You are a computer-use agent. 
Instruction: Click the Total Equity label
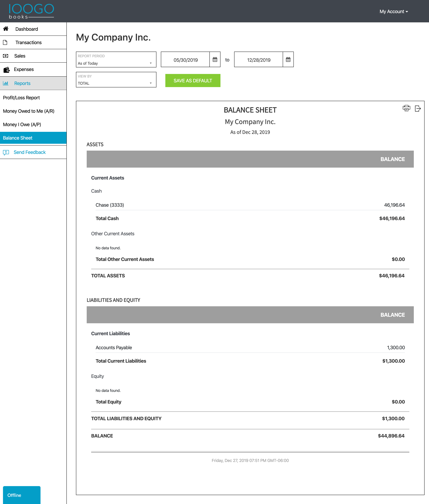click(108, 402)
